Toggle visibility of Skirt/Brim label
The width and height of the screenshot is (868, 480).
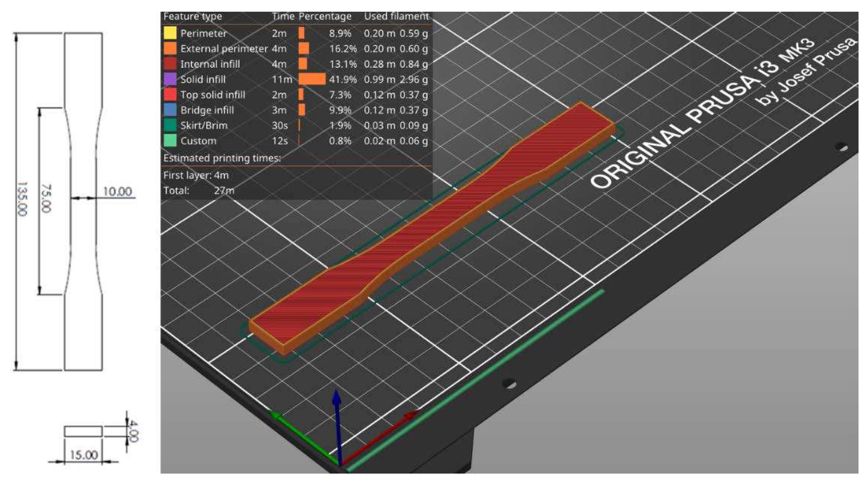coord(204,126)
